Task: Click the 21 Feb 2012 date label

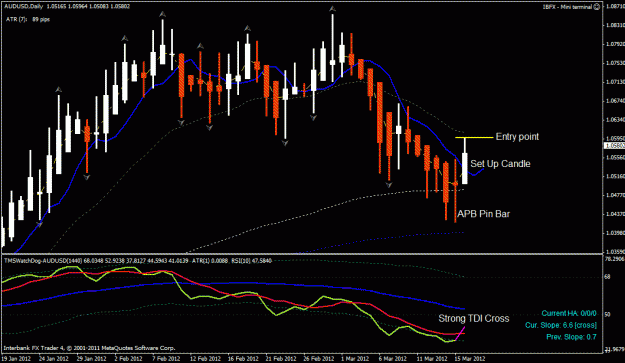Action: click(281, 358)
